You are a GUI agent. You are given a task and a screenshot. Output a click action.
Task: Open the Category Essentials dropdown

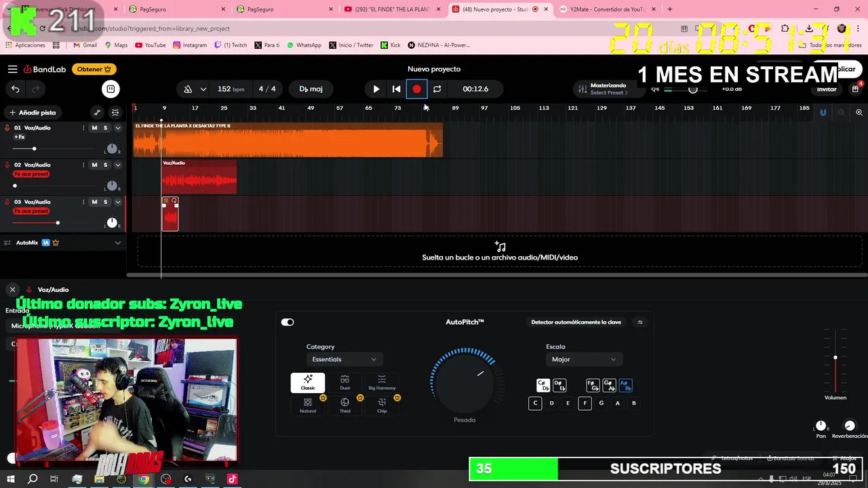[344, 359]
